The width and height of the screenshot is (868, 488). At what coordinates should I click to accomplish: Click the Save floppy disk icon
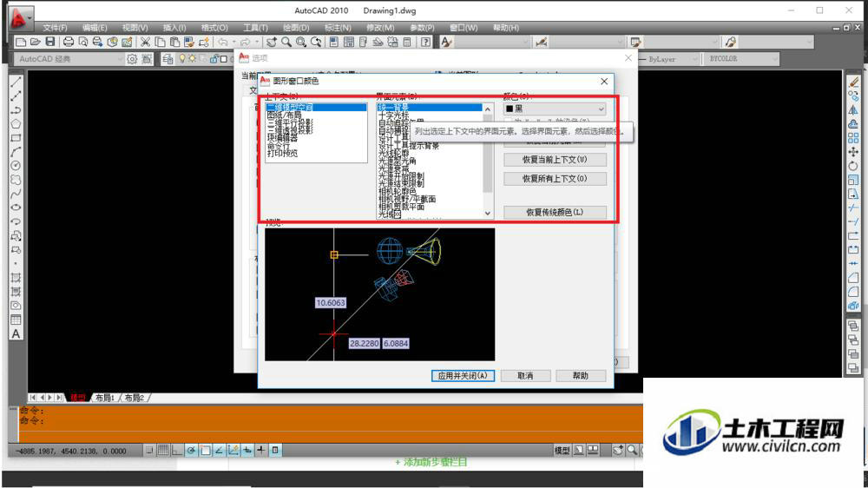coord(49,42)
